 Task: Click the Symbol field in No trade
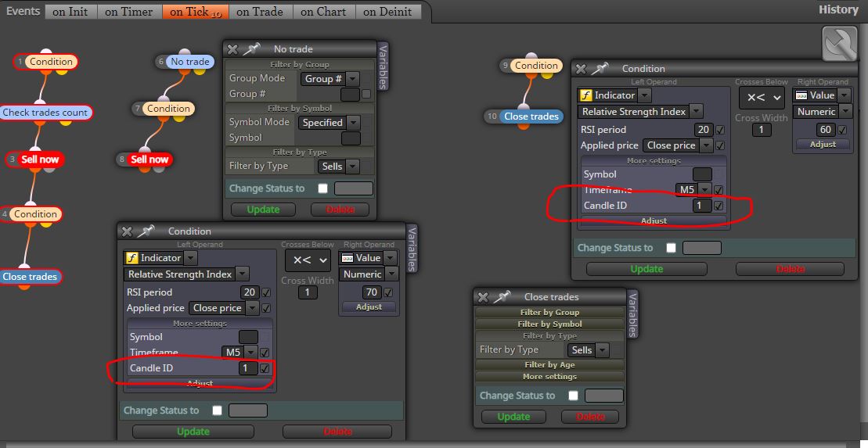[351, 138]
